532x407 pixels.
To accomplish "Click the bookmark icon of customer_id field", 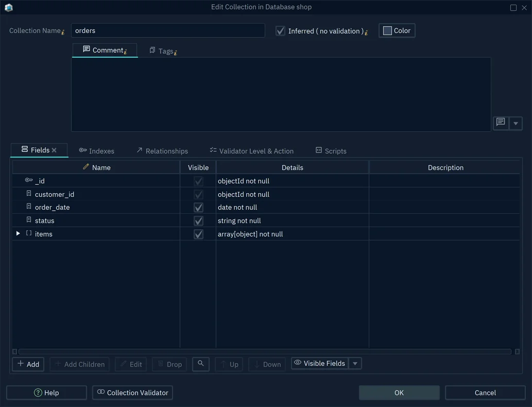I will (29, 194).
